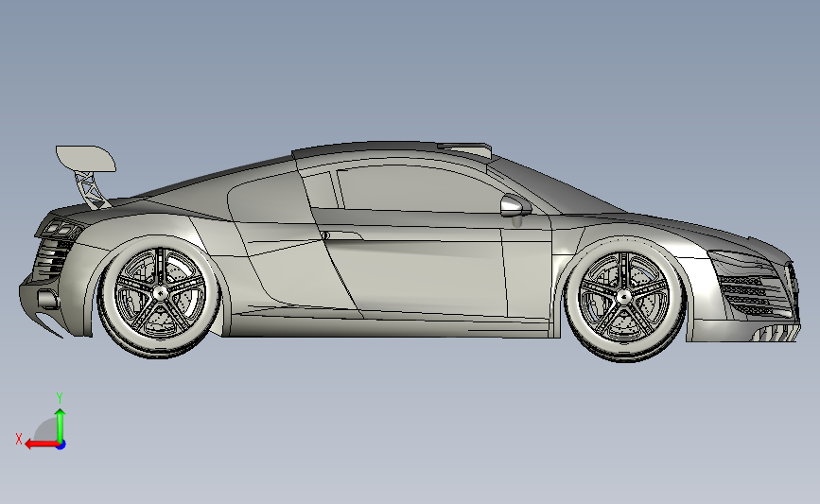Select the rear wheel rim hub
Viewport: 820px width, 504px height.
pyautogui.click(x=160, y=293)
